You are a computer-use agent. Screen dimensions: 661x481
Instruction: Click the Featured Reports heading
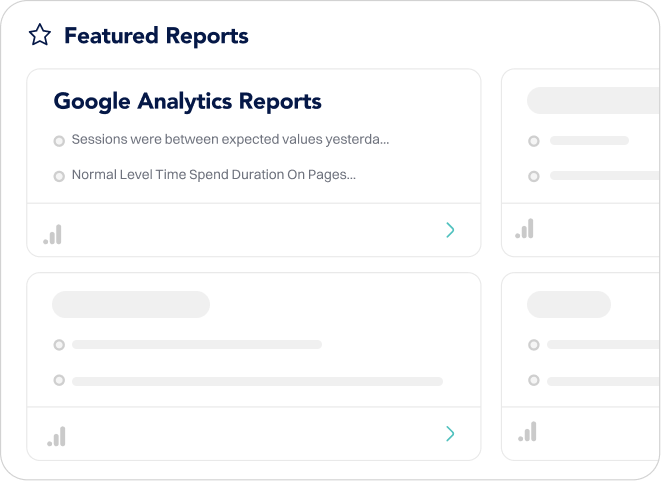click(x=156, y=35)
